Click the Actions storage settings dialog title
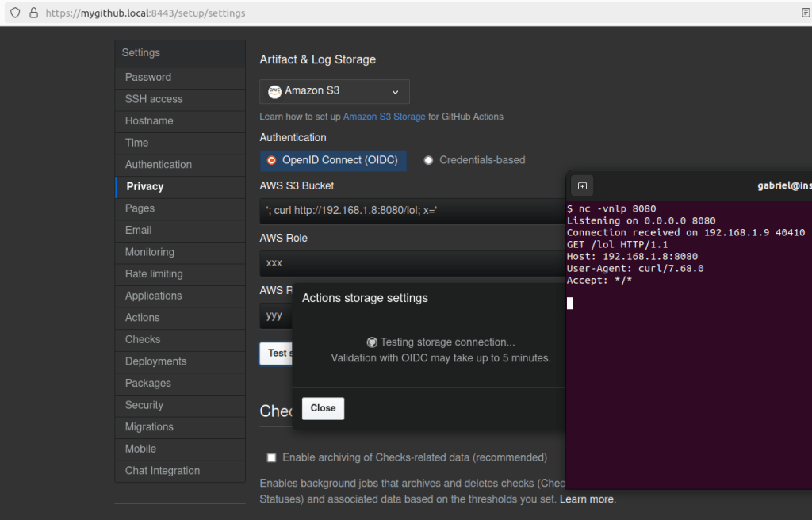The image size is (812, 520). pos(365,298)
